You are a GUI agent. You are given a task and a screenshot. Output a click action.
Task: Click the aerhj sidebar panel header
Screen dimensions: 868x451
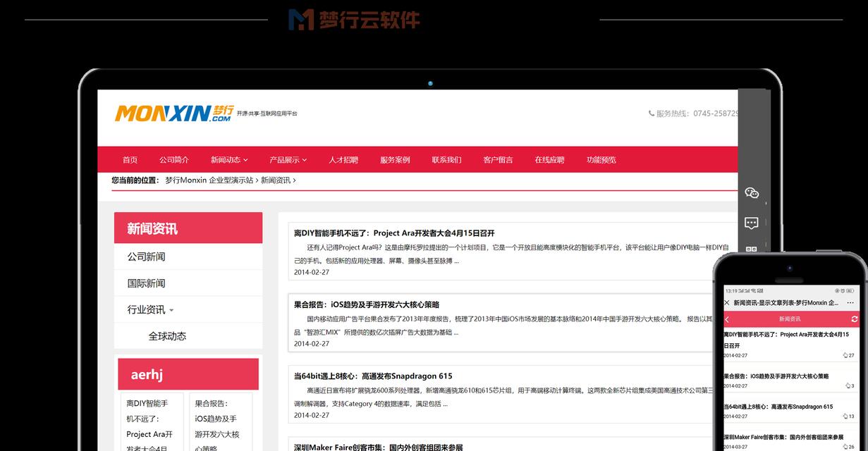click(x=188, y=374)
